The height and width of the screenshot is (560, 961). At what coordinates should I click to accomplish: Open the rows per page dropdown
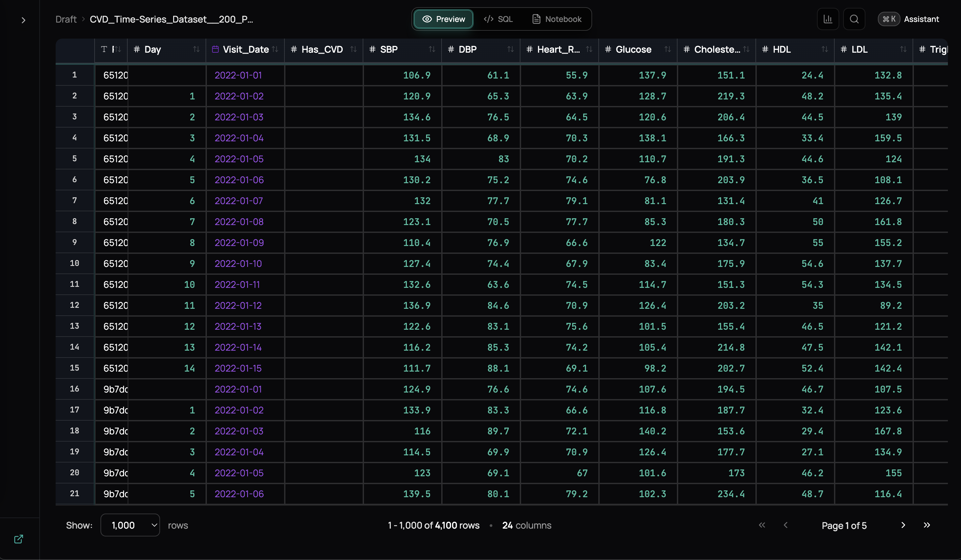[x=130, y=525]
